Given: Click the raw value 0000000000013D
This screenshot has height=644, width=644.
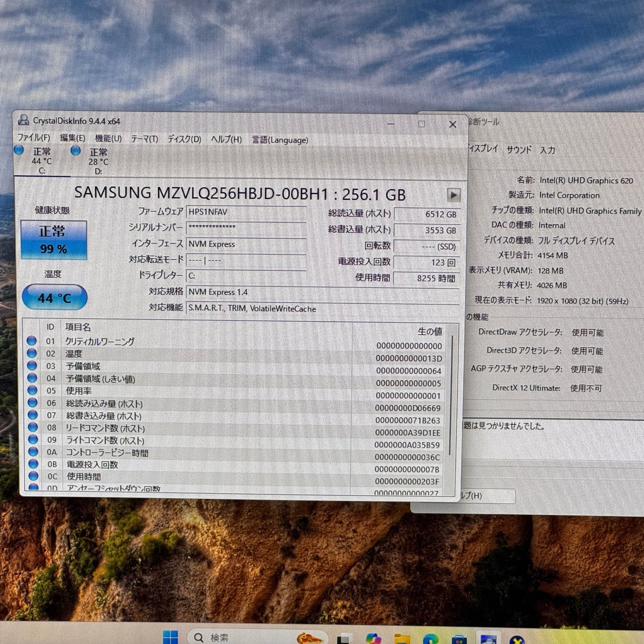Looking at the screenshot, I should click(409, 359).
